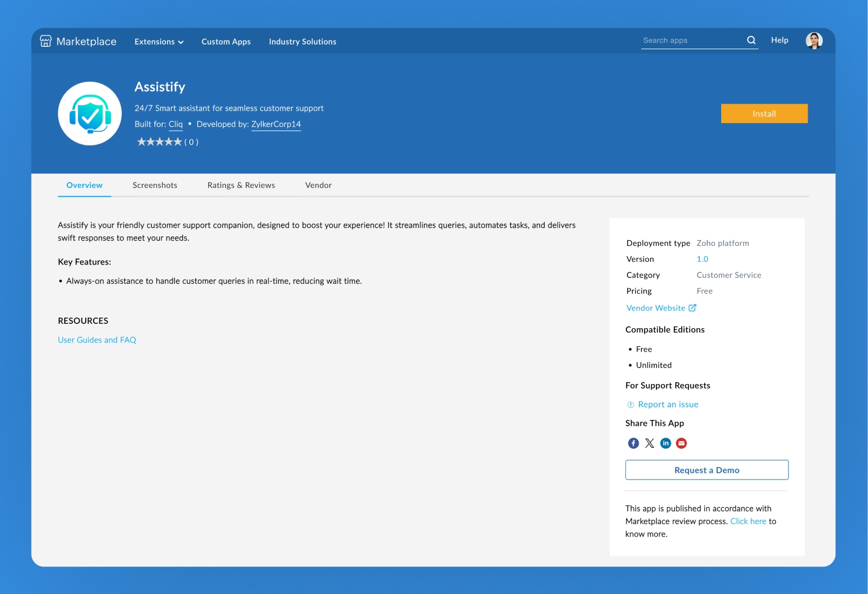Switch to the Vendor tab
Image resolution: width=868 pixels, height=594 pixels.
point(318,185)
